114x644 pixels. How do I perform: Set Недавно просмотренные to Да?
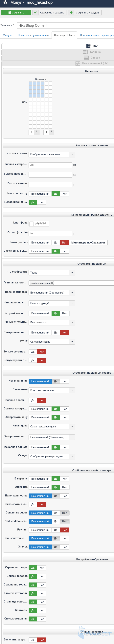[x=33, y=400]
